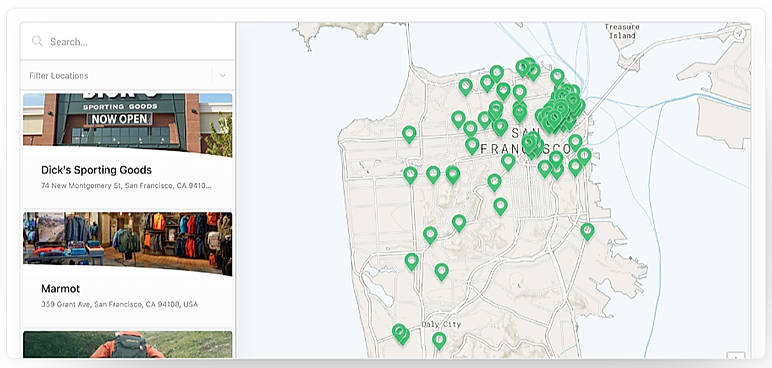Click the westernmost pin in upper map

tap(409, 134)
